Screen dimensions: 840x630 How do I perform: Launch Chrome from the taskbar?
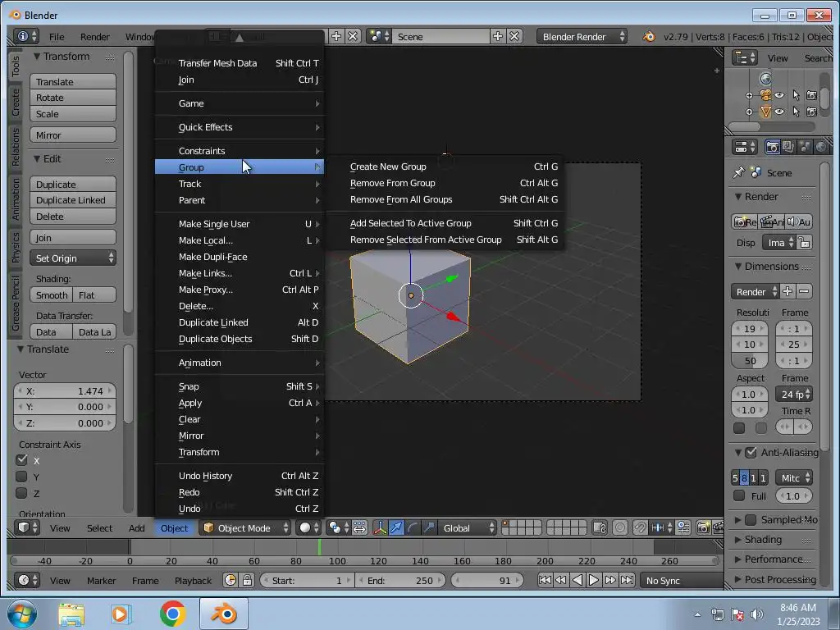pyautogui.click(x=172, y=614)
